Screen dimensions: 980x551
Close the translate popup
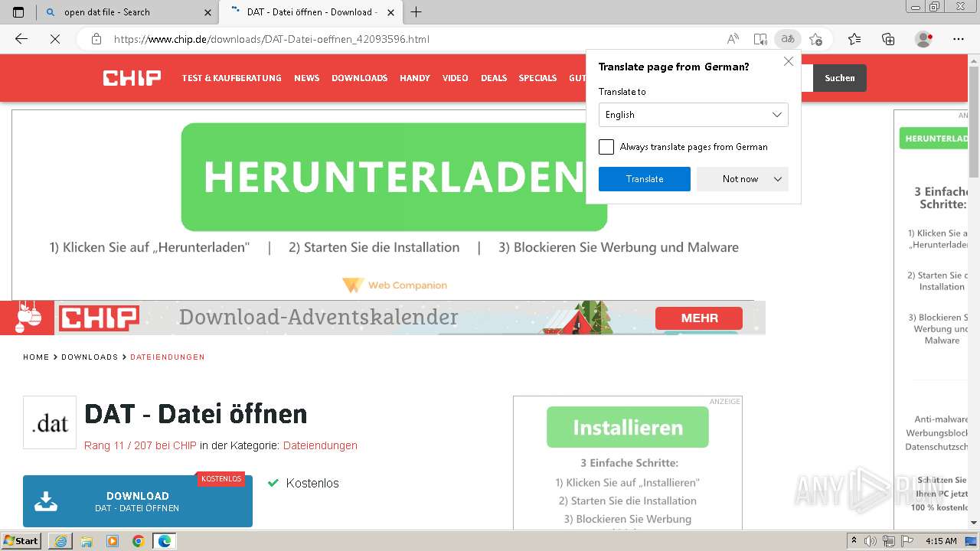click(x=789, y=62)
